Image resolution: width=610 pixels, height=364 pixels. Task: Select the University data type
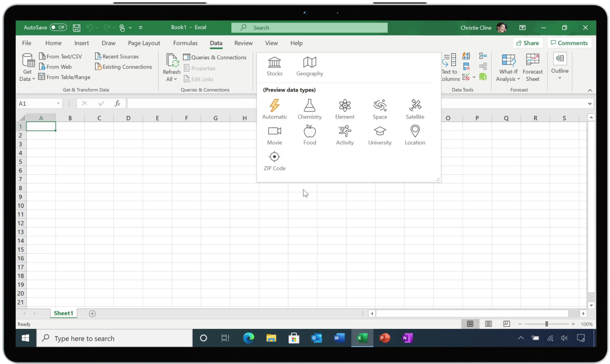point(380,135)
